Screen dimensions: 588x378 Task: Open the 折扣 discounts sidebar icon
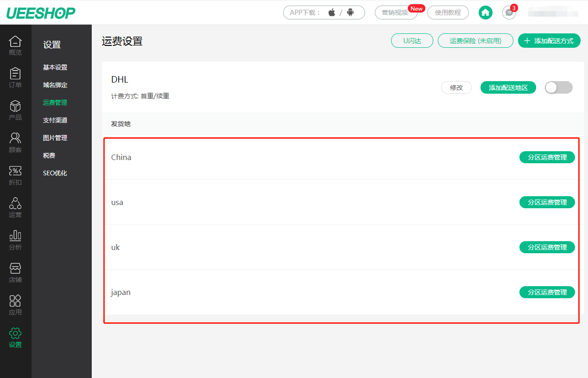coord(15,175)
